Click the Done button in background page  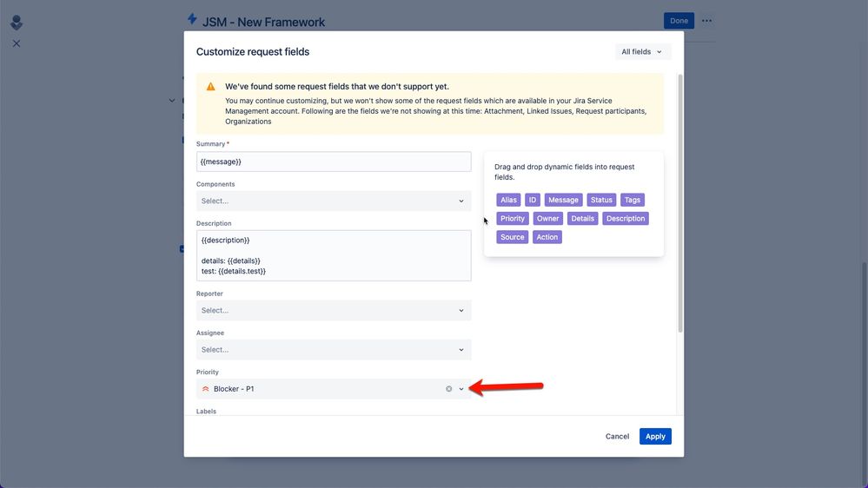click(679, 21)
